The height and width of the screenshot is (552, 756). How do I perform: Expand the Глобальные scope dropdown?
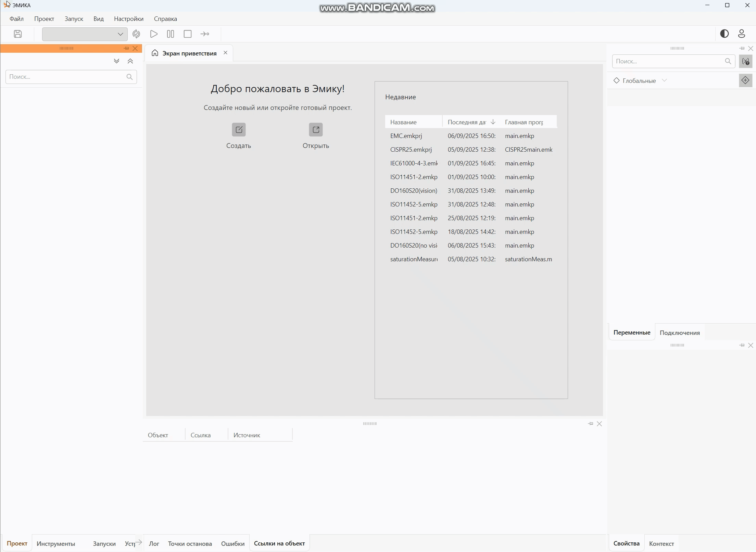coord(664,80)
